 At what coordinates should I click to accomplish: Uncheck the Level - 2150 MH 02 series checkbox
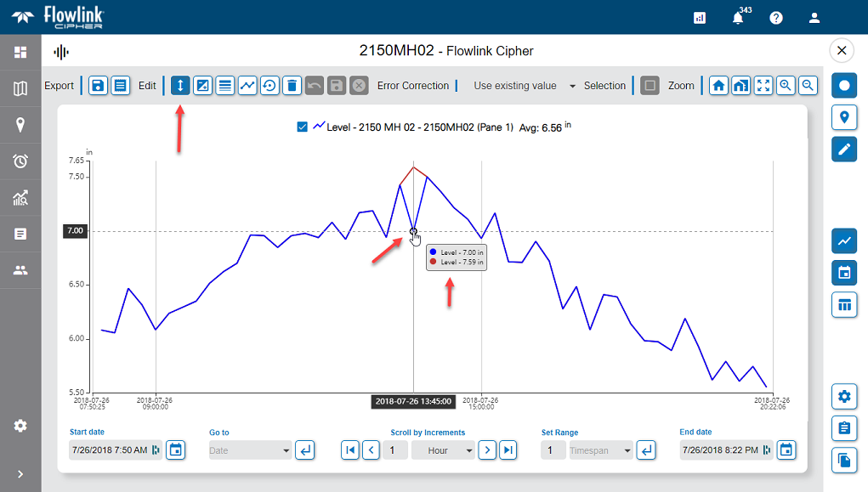303,127
